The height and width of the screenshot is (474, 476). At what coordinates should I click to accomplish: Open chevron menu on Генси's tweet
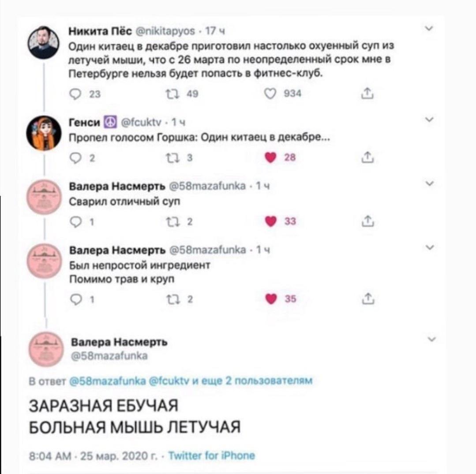[429, 119]
